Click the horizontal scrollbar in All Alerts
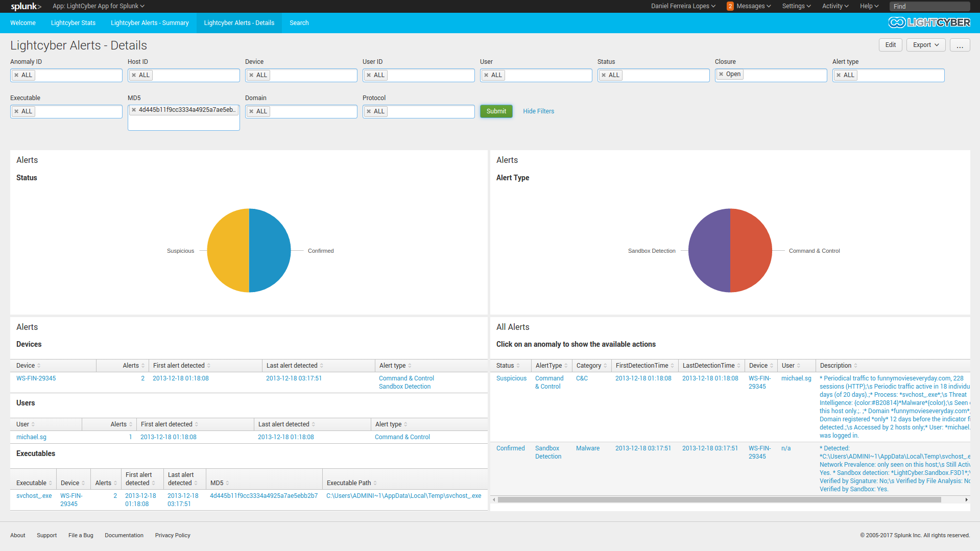Image resolution: width=980 pixels, height=551 pixels. click(719, 500)
